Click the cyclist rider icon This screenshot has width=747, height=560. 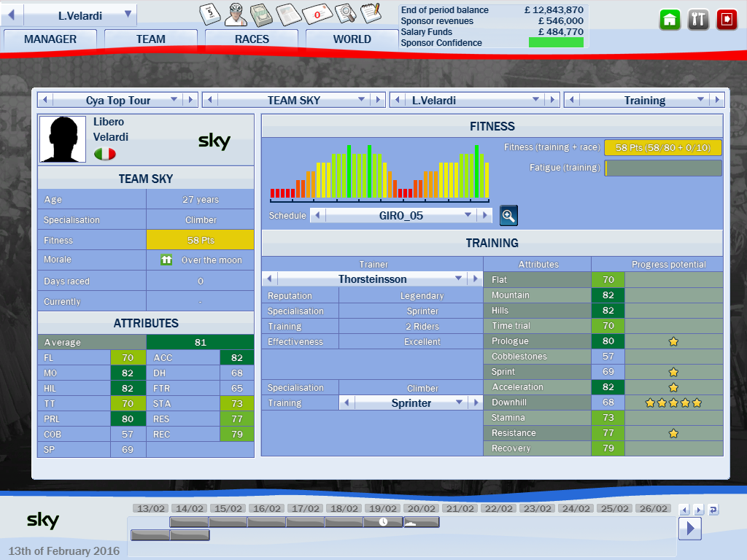click(x=236, y=14)
